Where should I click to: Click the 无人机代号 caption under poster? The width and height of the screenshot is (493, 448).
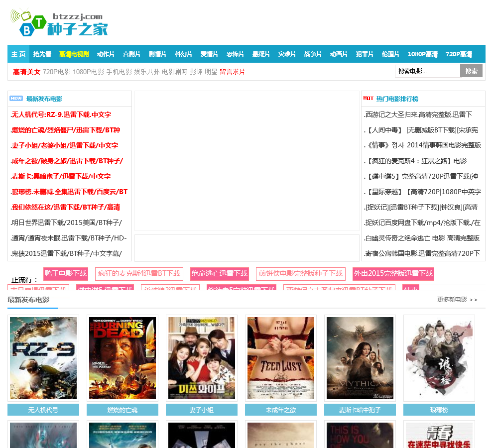(x=43, y=410)
